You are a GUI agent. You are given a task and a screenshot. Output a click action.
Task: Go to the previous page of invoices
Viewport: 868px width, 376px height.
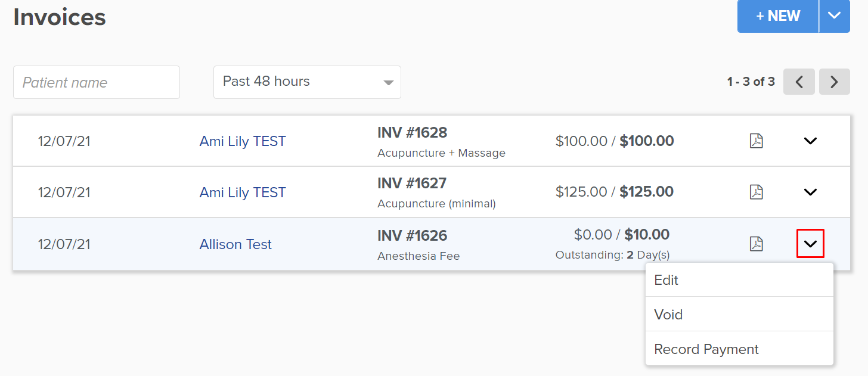[x=799, y=82]
